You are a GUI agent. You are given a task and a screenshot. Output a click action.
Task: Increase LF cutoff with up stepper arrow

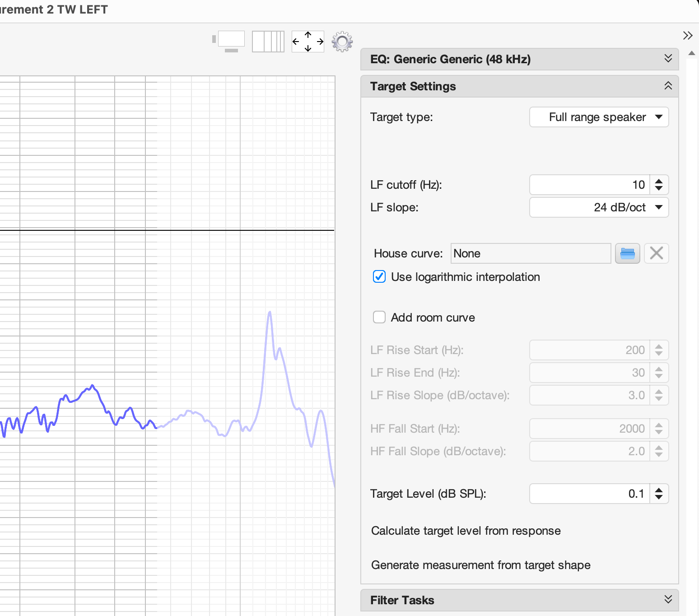(x=659, y=181)
